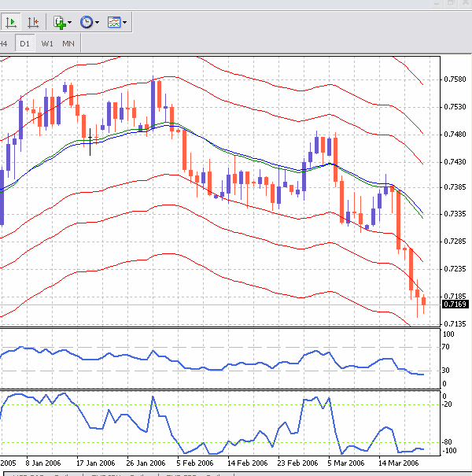This screenshot has width=472, height=476.
Task: Click the last red candlestick on chart
Action: point(423,301)
